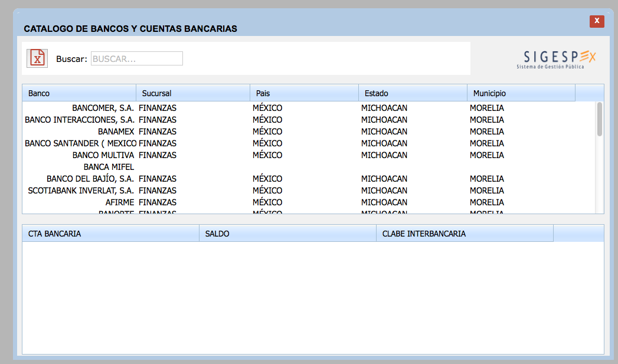The height and width of the screenshot is (364, 618).
Task: Click MORELIA in the BANCOMER row
Action: pos(487,108)
